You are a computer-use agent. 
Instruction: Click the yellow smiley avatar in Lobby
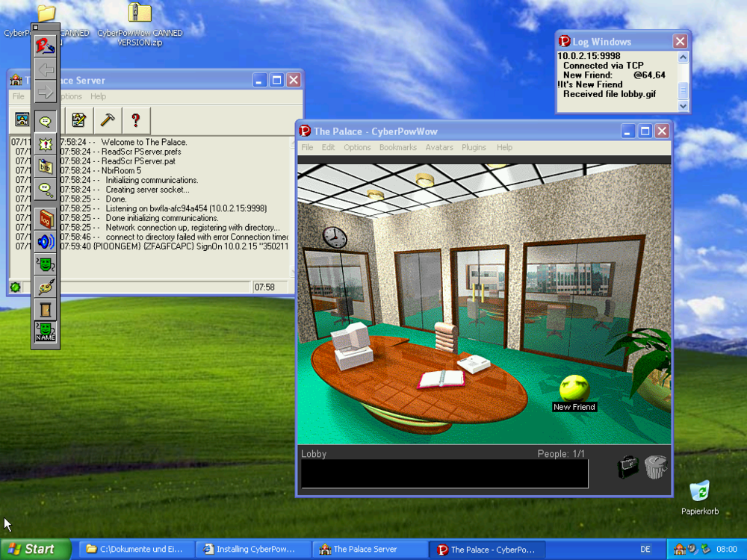[x=574, y=388]
